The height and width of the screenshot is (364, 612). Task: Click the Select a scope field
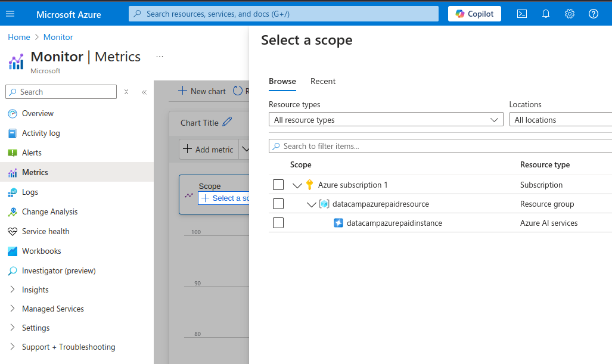[223, 198]
